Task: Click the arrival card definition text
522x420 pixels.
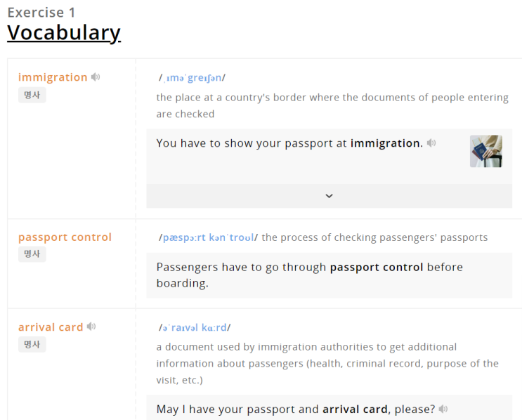Action: [x=327, y=363]
